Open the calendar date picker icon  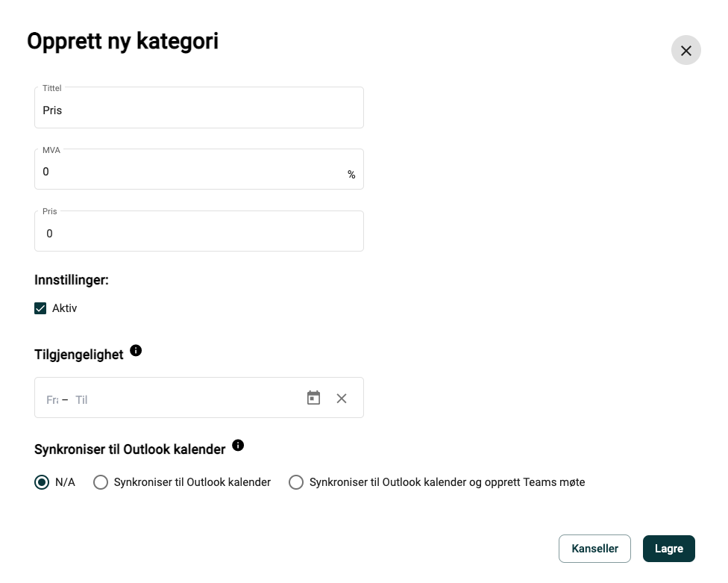[313, 398]
